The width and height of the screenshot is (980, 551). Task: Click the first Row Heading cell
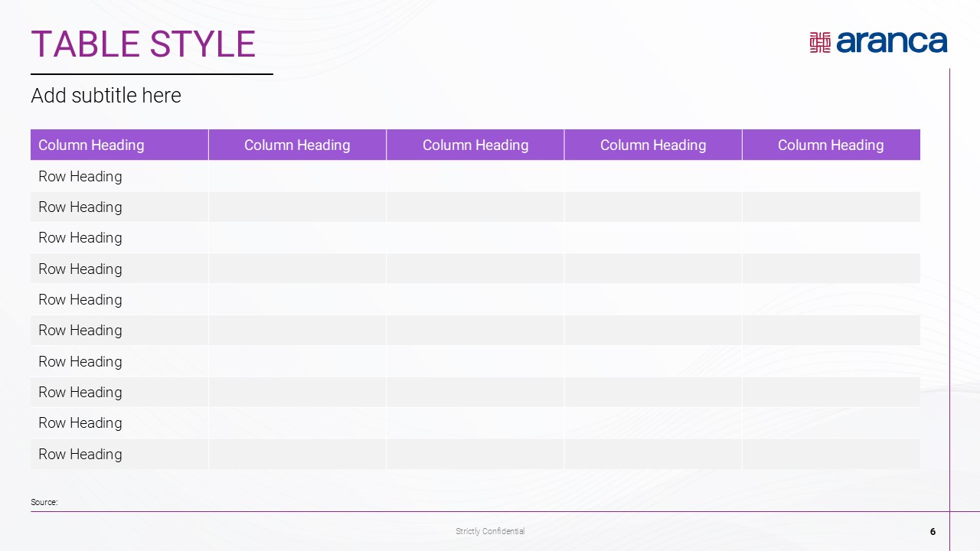click(x=80, y=177)
